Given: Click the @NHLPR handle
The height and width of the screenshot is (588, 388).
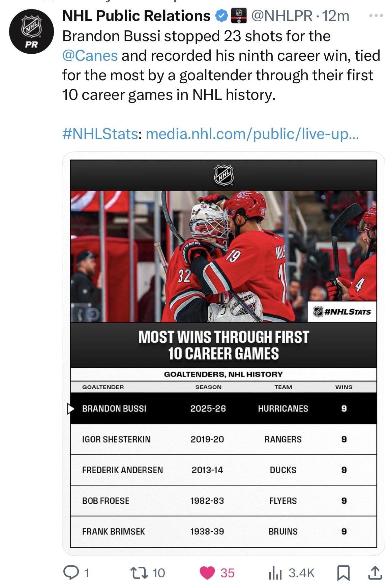Looking at the screenshot, I should coord(282,16).
